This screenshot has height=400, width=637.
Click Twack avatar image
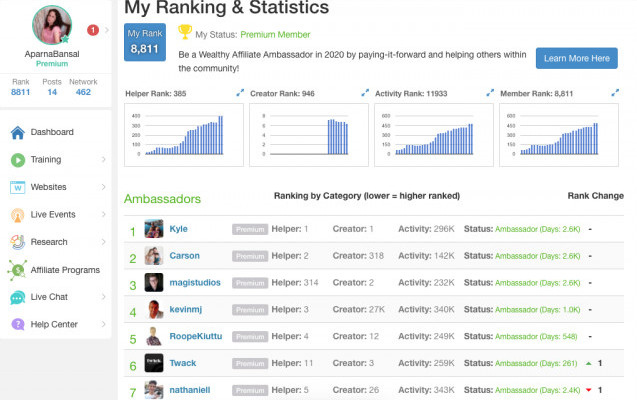click(154, 363)
